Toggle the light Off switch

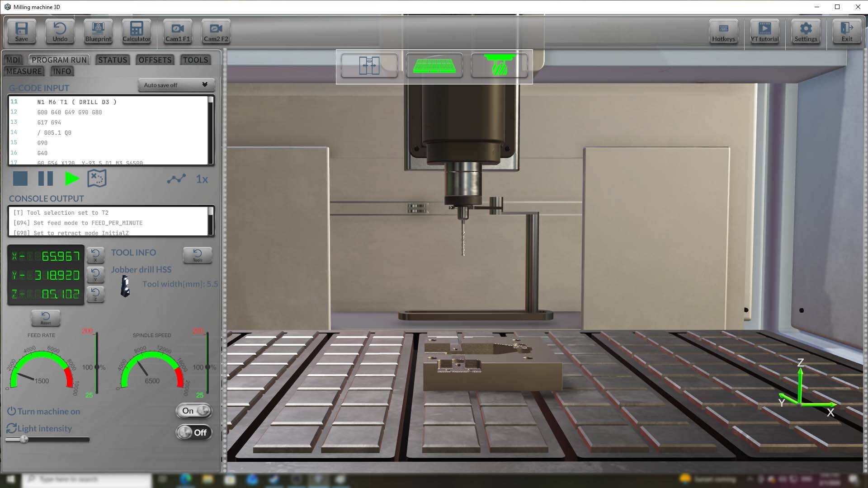coord(194,432)
